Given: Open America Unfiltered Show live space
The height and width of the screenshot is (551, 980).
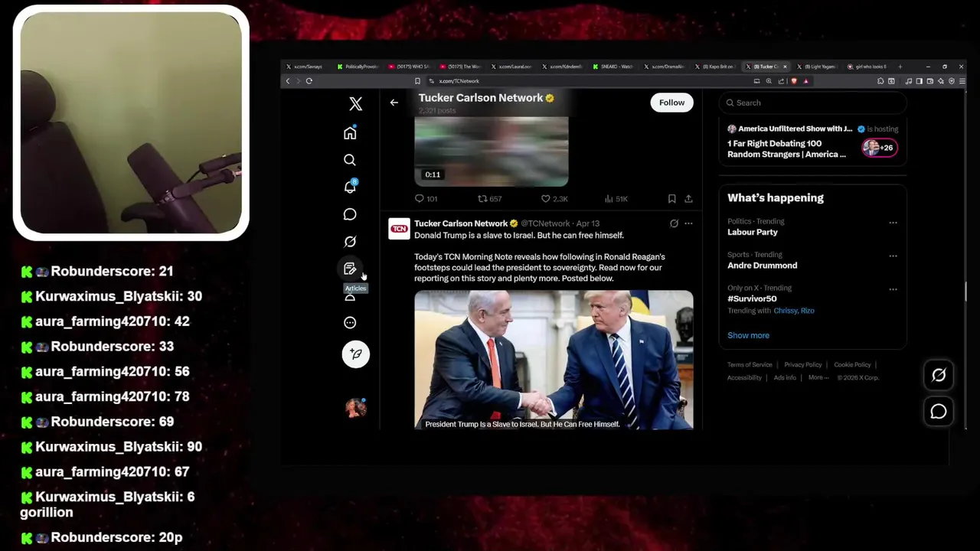Looking at the screenshot, I should [812, 142].
